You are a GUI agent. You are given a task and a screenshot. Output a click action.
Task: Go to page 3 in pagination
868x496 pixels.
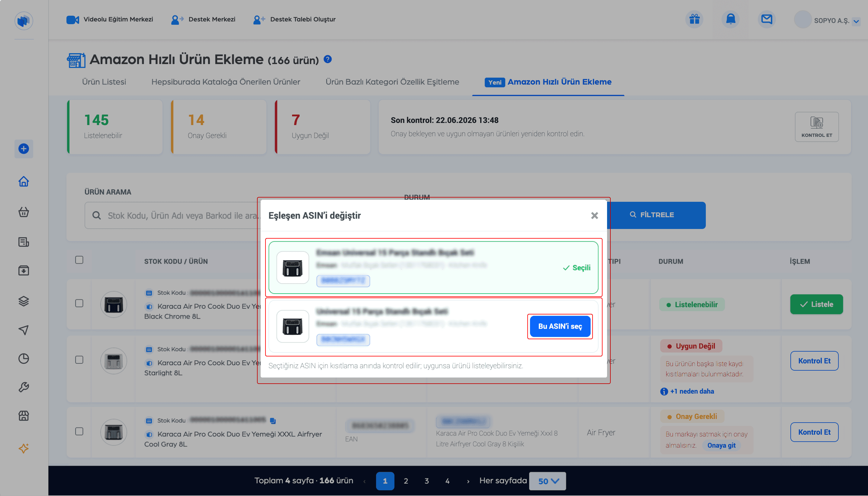(427, 481)
